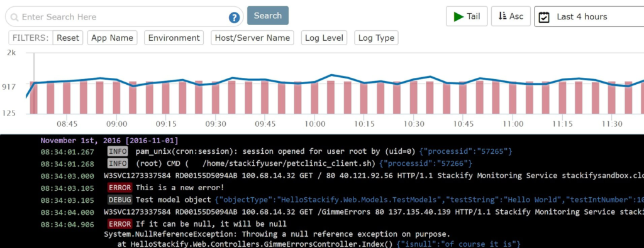This screenshot has height=248, width=644.
Task: Open the blue search help icon
Action: pyautogui.click(x=234, y=18)
